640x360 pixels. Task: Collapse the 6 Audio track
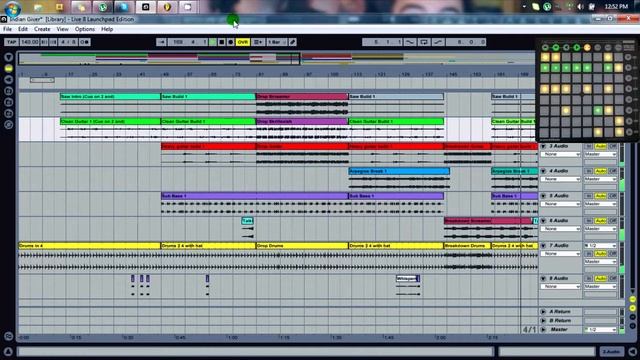[543, 221]
